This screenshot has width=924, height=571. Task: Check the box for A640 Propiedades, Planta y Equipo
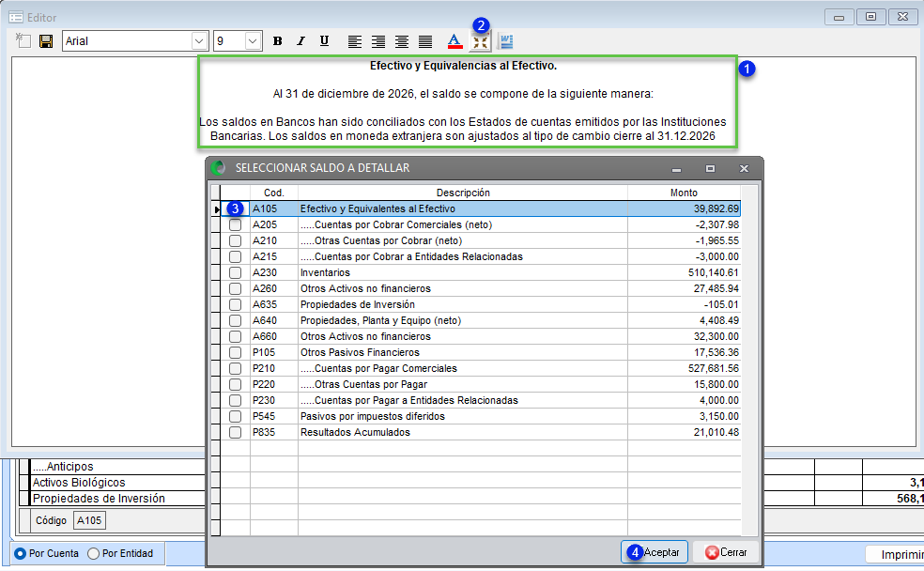coord(235,320)
